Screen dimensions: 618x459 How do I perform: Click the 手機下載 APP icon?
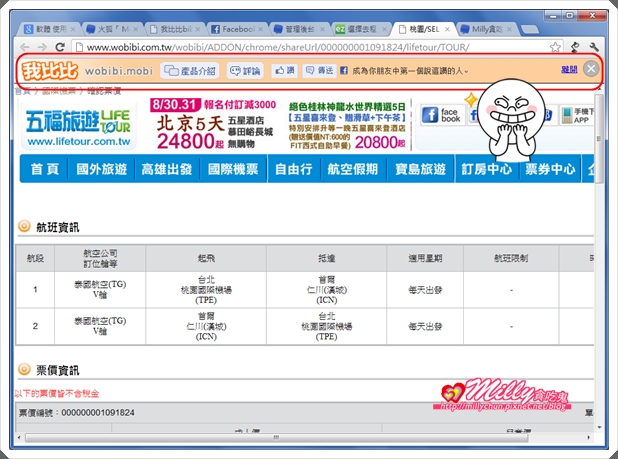(577, 115)
